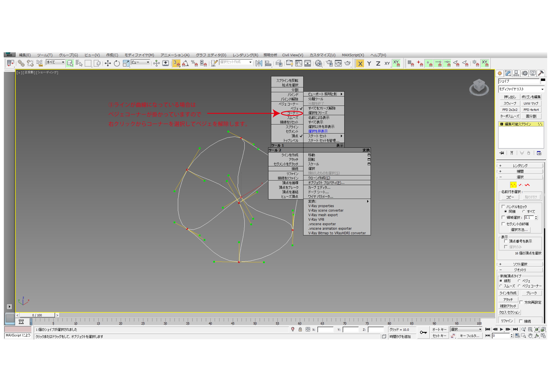Screen dimensions: 551x392
Task: Open the レンダリング(R) menu
Action: click(245, 55)
